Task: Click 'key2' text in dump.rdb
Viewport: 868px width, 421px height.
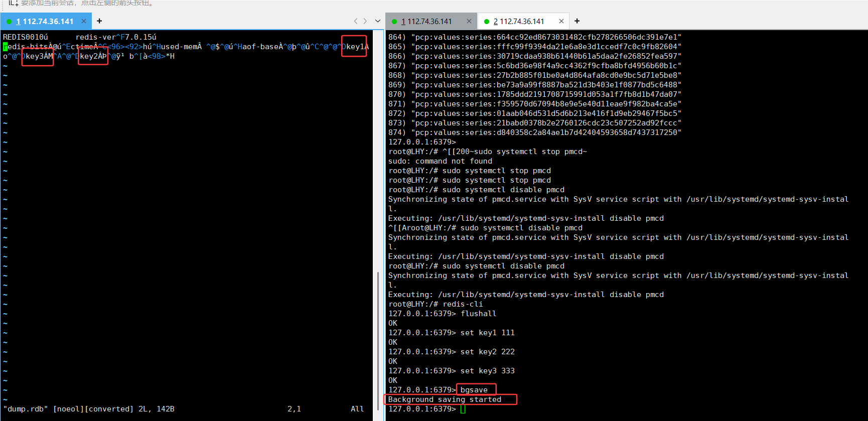Action: click(x=89, y=56)
